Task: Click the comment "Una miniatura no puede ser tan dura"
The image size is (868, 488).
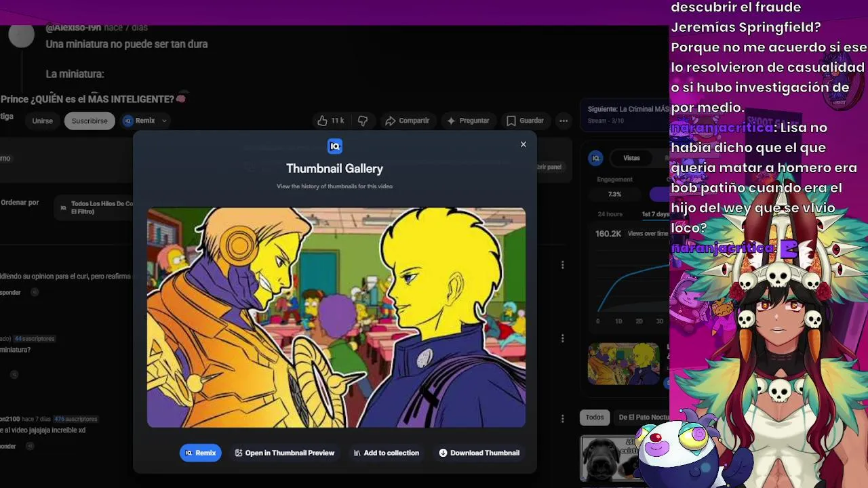Action: [x=127, y=44]
